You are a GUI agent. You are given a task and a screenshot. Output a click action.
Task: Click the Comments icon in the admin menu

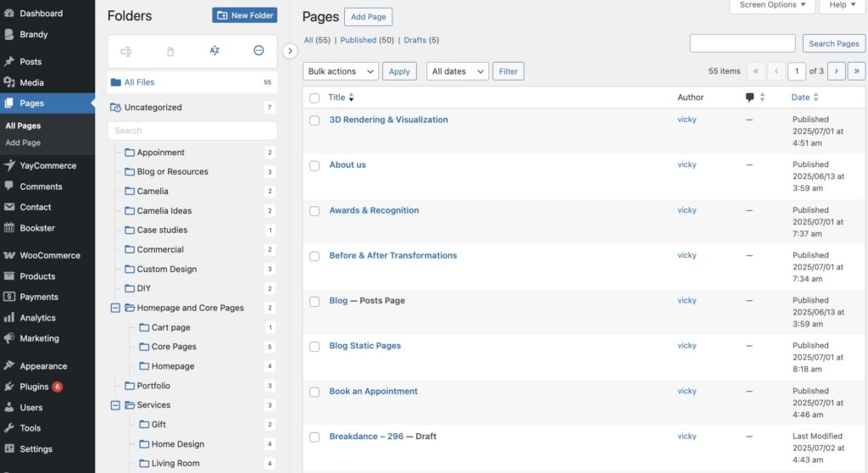8,186
